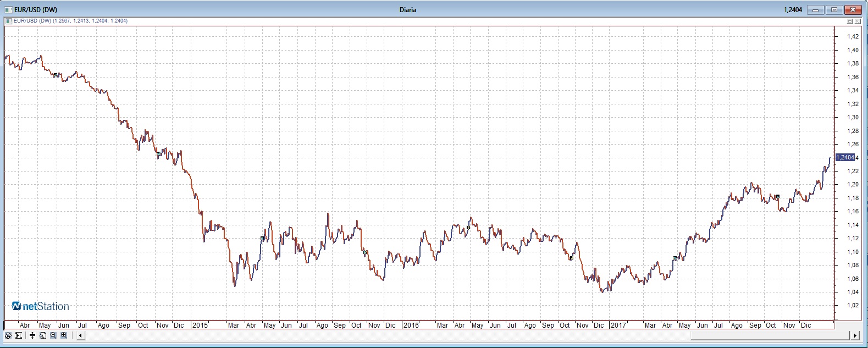Click the small EUR/USD series icon
Viewport: 868px width, 348px height.
tap(8, 21)
